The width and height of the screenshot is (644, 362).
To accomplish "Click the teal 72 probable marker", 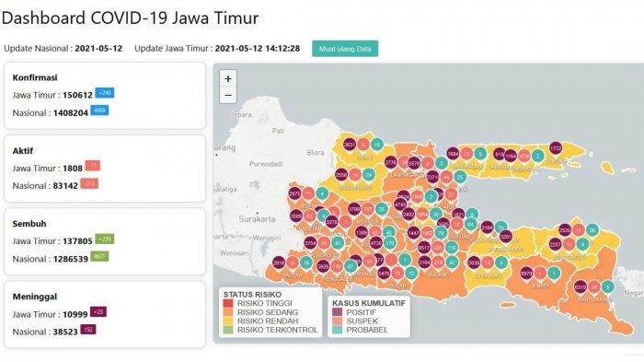I will [411, 274].
